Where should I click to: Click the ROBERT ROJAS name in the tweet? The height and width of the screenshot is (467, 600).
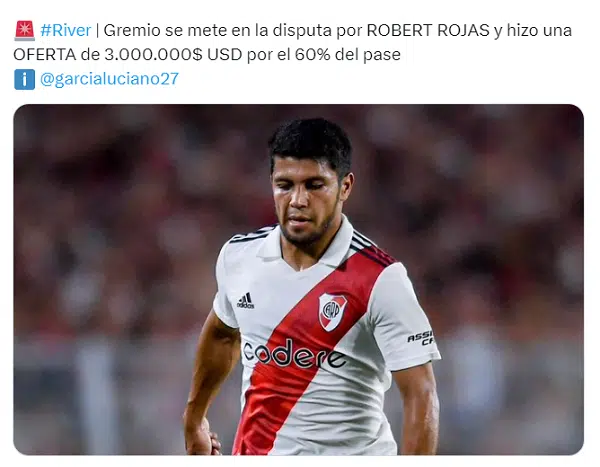coord(428,30)
